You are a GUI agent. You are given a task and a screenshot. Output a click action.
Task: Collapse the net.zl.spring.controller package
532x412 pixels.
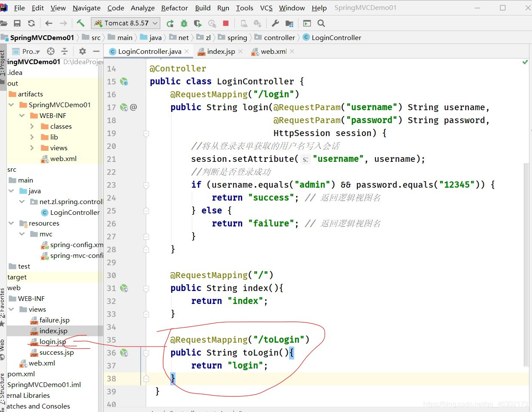(22, 201)
